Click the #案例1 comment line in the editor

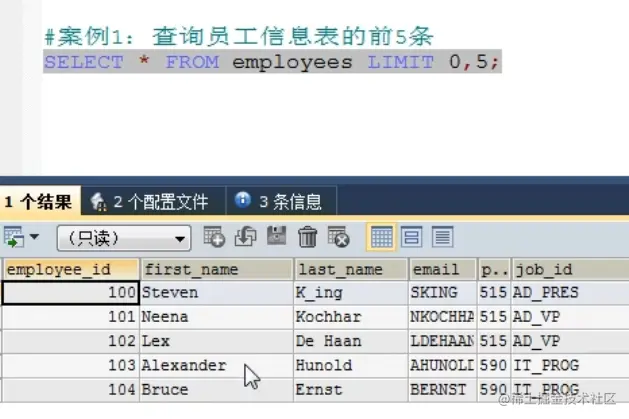click(x=239, y=36)
